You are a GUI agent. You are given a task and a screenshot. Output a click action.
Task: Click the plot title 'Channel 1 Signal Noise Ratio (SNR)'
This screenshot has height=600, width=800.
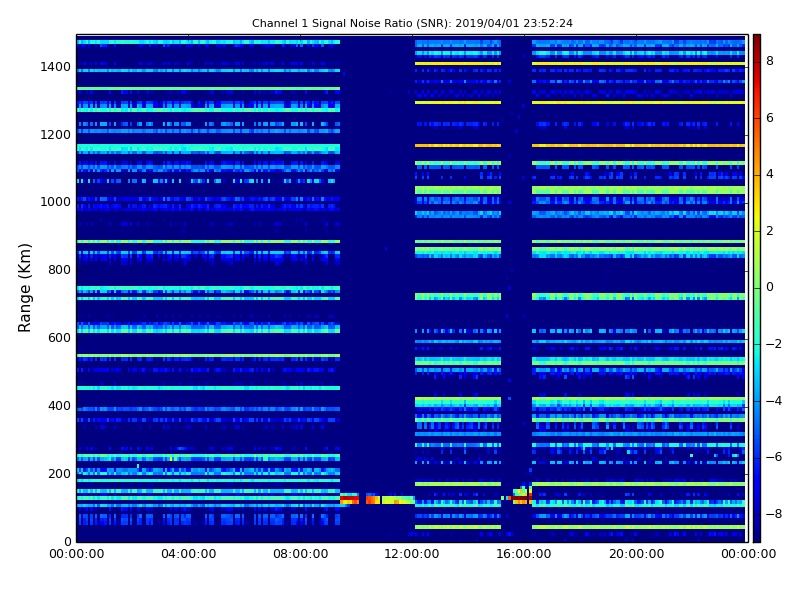[351, 23]
